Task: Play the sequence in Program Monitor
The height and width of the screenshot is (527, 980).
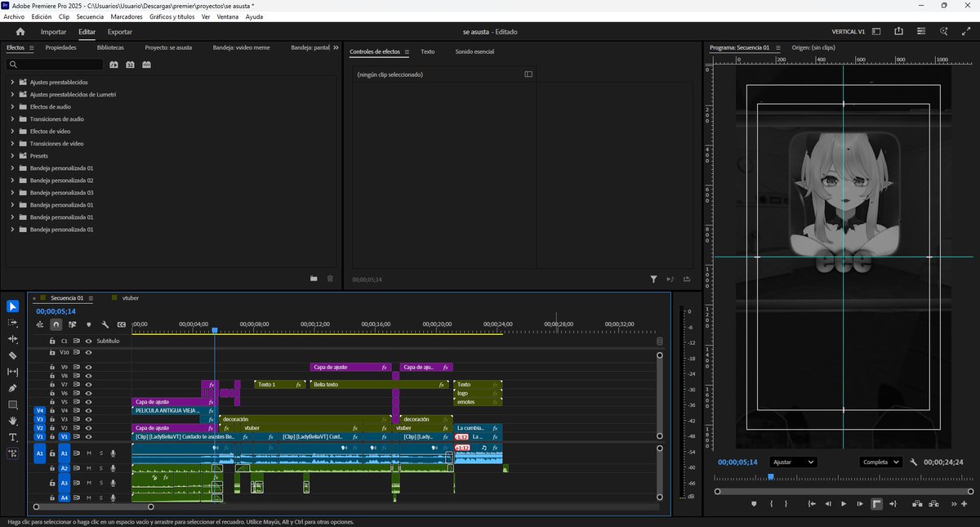Action: [x=844, y=504]
